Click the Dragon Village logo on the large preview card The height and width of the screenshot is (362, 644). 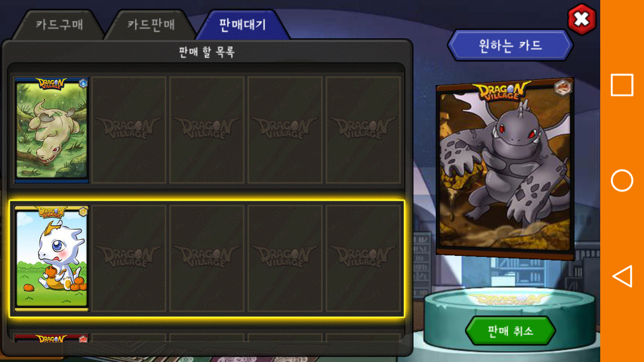point(501,91)
